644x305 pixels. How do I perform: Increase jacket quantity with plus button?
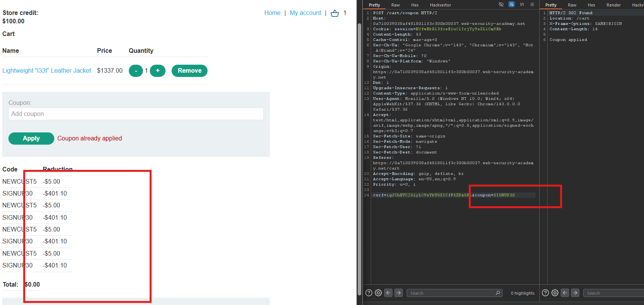pos(157,71)
